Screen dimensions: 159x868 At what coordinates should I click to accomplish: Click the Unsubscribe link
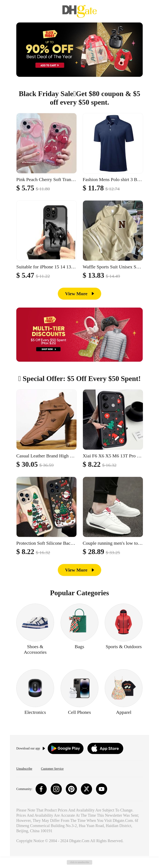24,769
